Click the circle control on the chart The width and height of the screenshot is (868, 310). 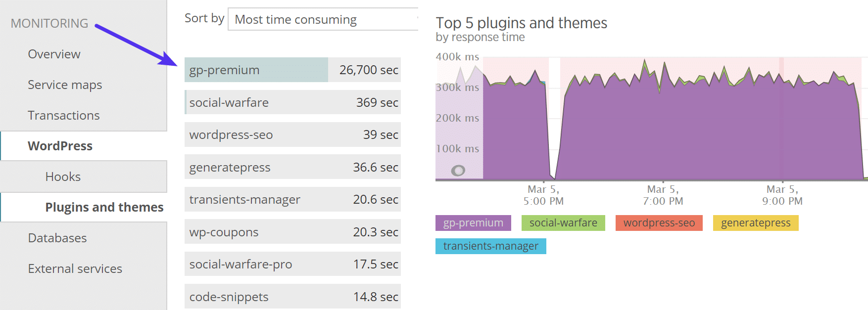[x=458, y=171]
